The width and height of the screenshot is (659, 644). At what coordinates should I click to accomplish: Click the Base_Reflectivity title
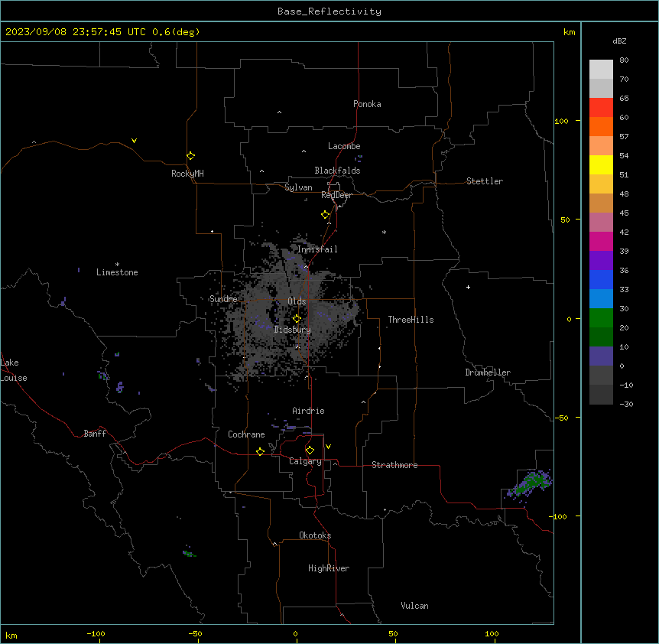click(329, 11)
